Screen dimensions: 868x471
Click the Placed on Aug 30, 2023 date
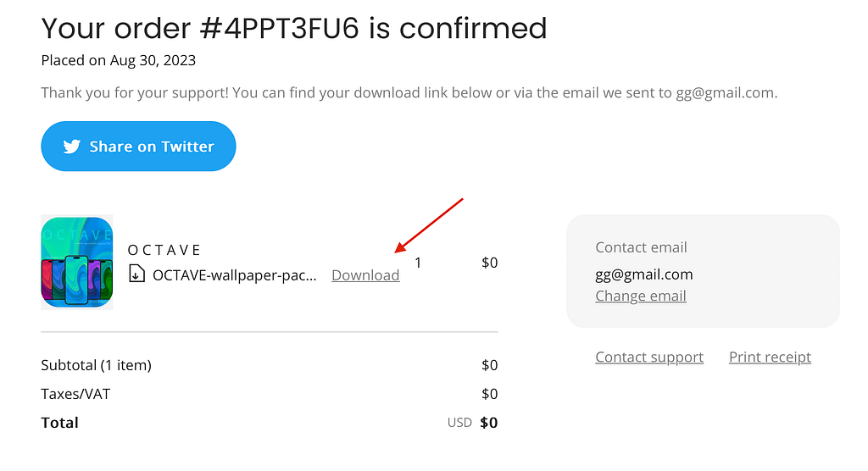click(119, 60)
